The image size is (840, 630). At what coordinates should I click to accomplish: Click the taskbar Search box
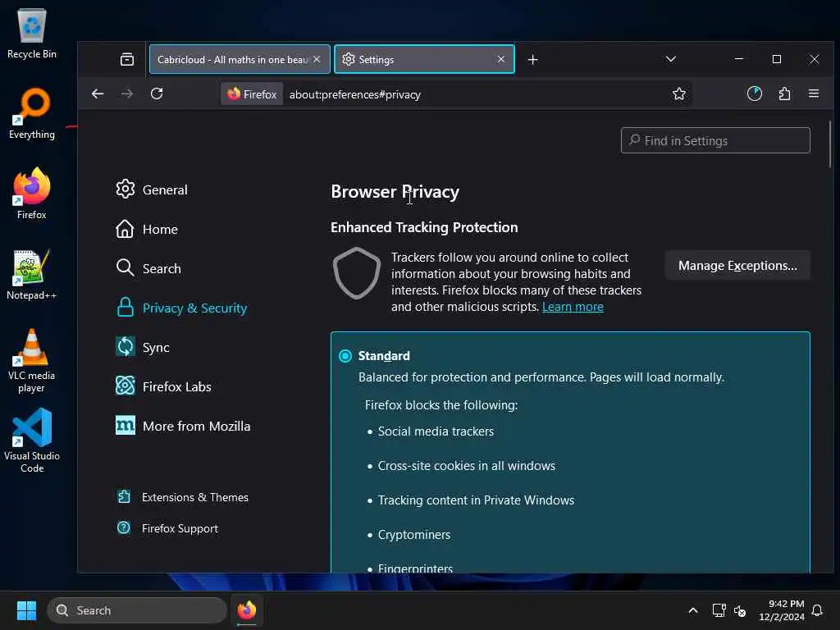137,610
